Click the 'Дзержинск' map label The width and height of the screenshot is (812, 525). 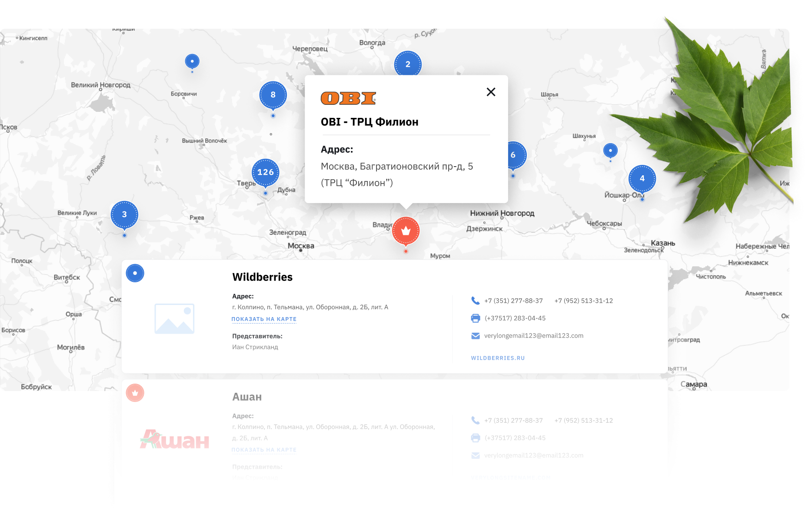tap(484, 229)
